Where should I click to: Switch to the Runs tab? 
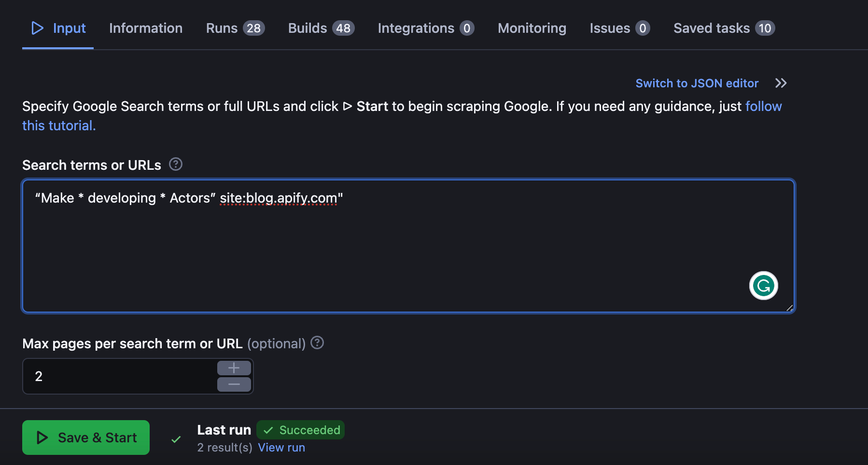click(235, 28)
